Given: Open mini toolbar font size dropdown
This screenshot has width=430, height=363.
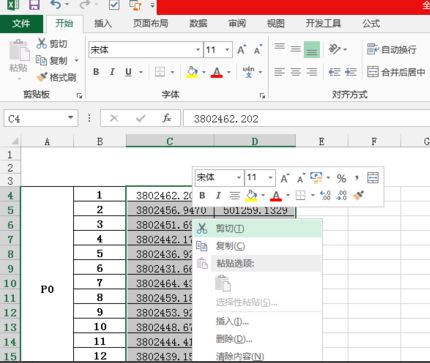Looking at the screenshot, I should click(x=270, y=178).
